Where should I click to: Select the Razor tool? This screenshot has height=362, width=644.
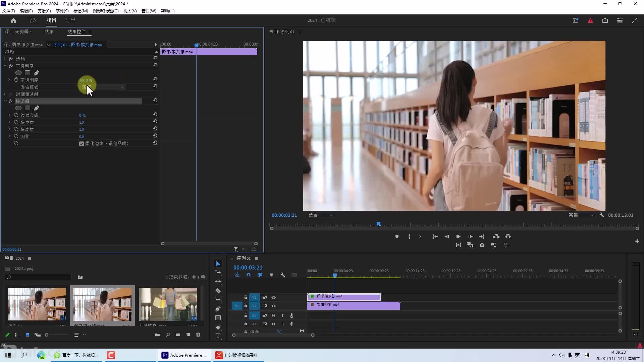pyautogui.click(x=218, y=291)
